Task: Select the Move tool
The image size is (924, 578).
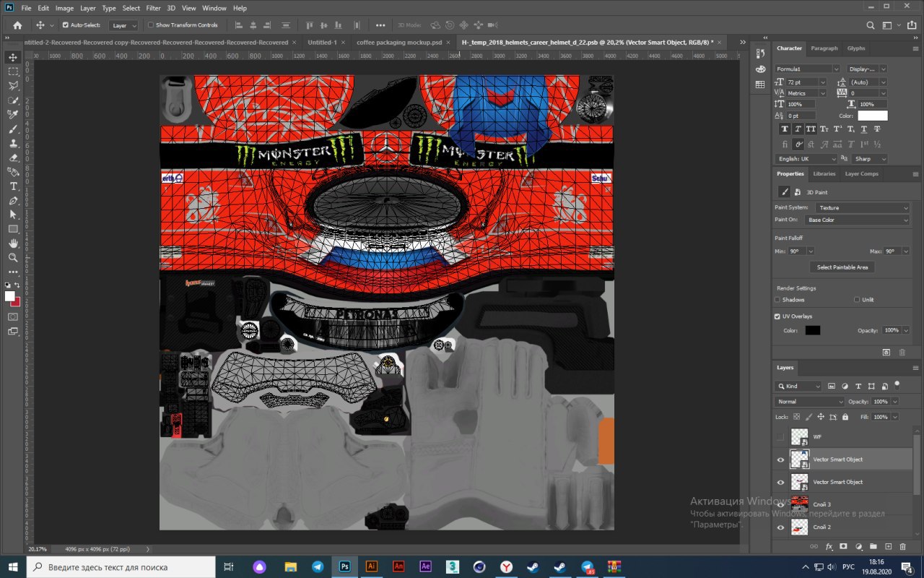Action: pos(13,57)
